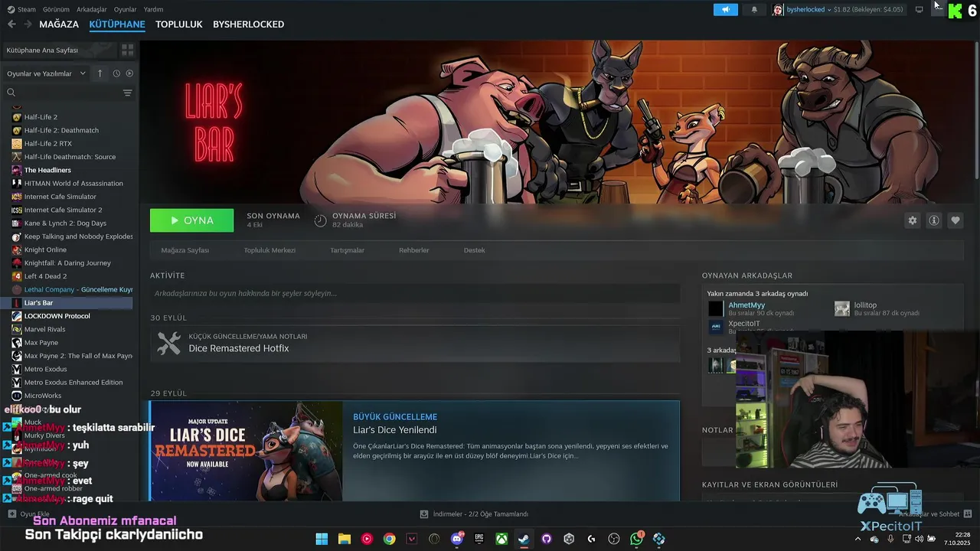This screenshot has height=551, width=980.
Task: Open the Liar's Dice Yenilendi update
Action: point(395,430)
